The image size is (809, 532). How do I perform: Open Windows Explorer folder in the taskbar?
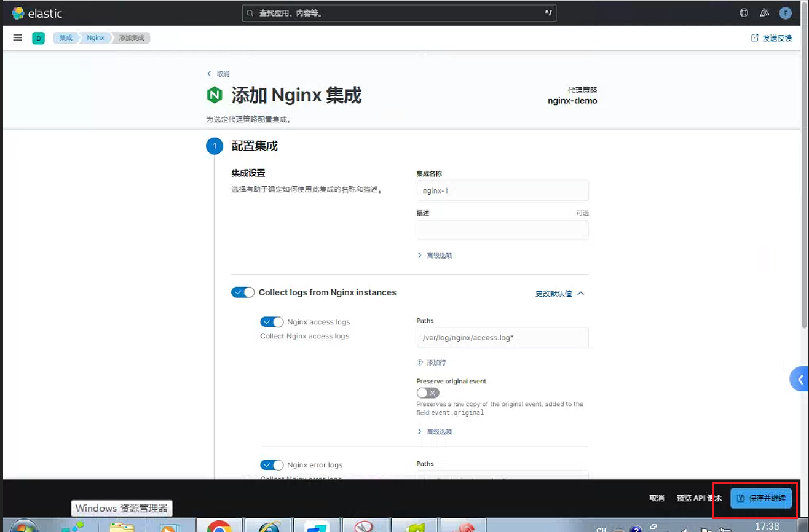[x=122, y=526]
